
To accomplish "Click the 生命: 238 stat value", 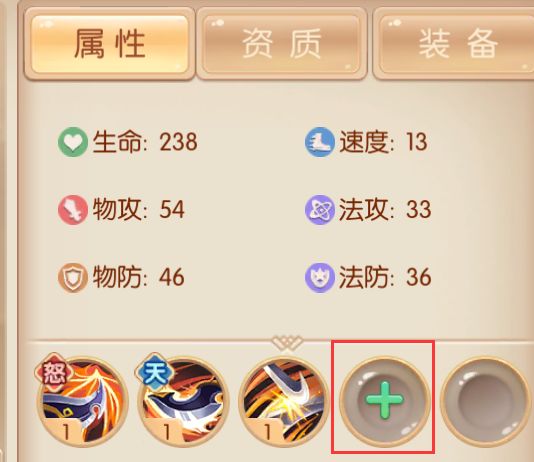I will [x=145, y=142].
